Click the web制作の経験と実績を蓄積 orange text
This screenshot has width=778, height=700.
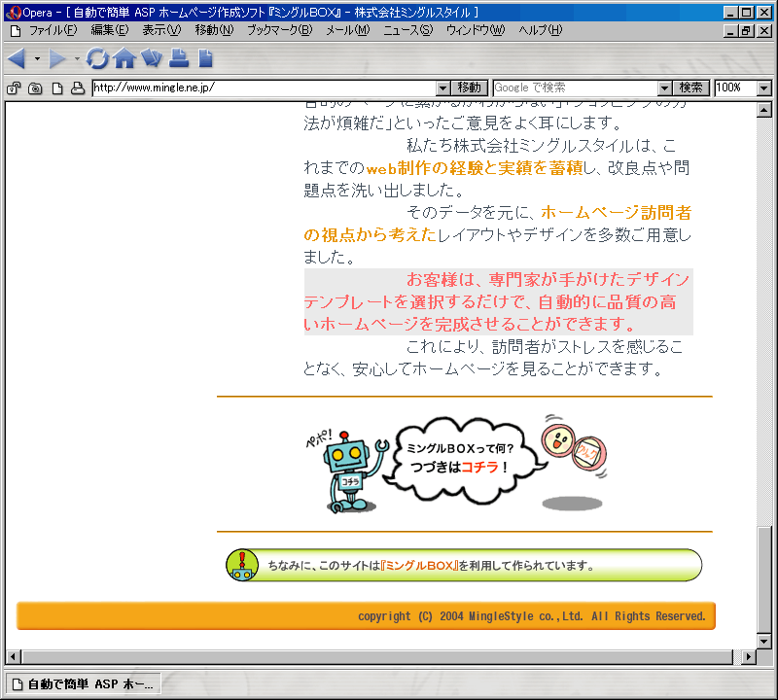point(475,168)
